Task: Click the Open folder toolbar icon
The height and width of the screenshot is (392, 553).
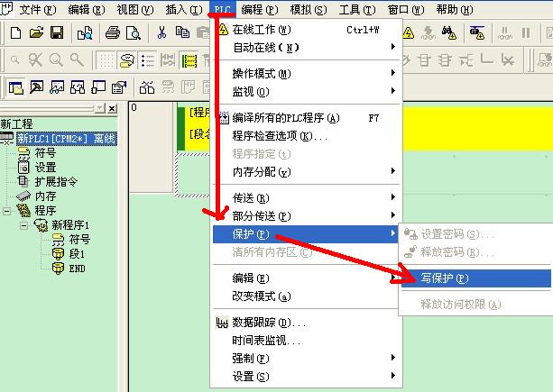Action: coord(36,33)
